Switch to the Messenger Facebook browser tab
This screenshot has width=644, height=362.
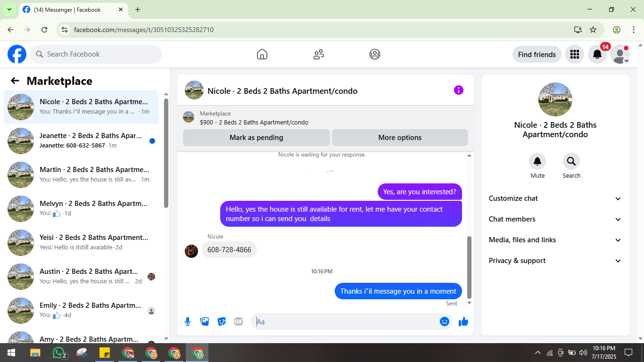[73, 9]
